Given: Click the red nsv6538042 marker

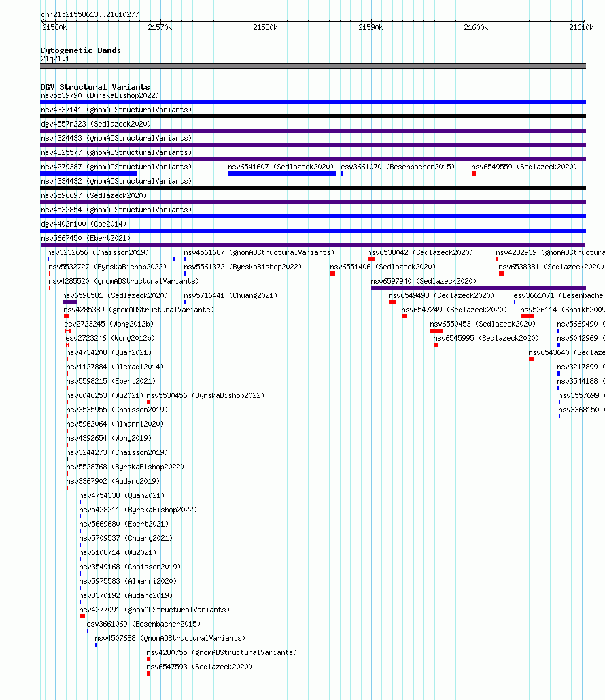Looking at the screenshot, I should tap(371, 259).
